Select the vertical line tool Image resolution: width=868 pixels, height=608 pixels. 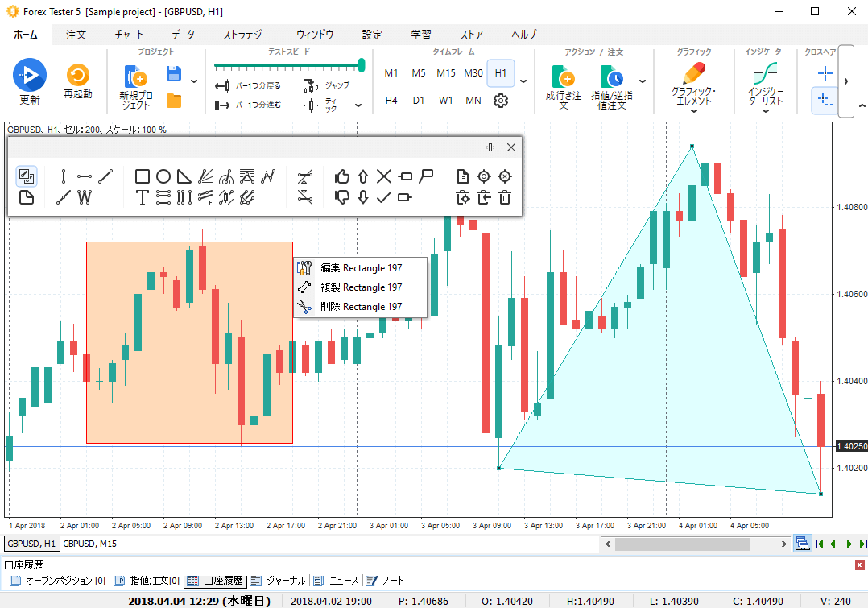[64, 176]
